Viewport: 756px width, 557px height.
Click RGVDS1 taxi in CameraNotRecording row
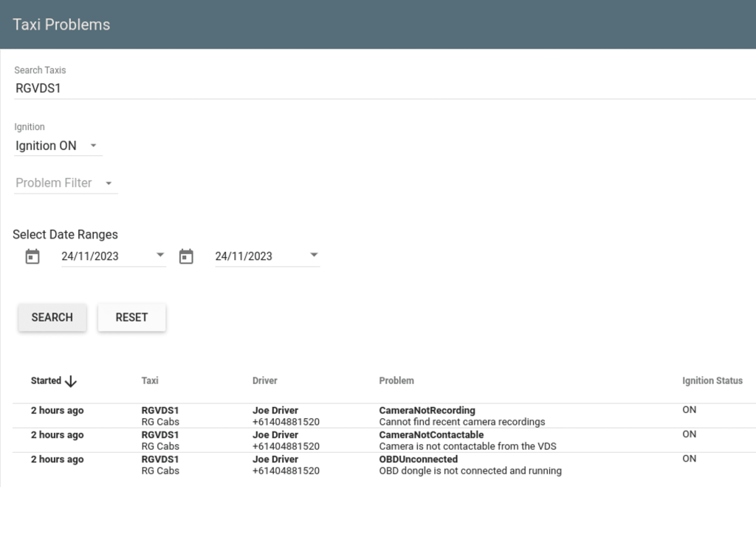(x=160, y=411)
